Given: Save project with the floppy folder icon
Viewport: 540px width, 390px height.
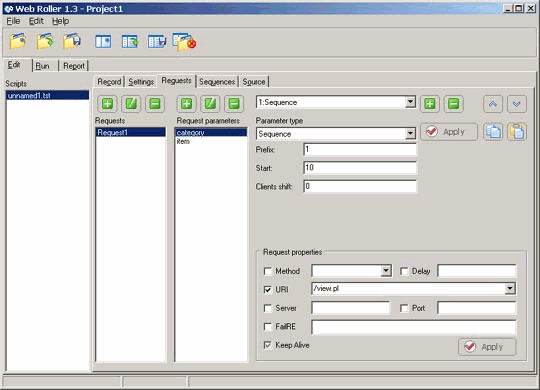Looking at the screenshot, I should (72, 42).
